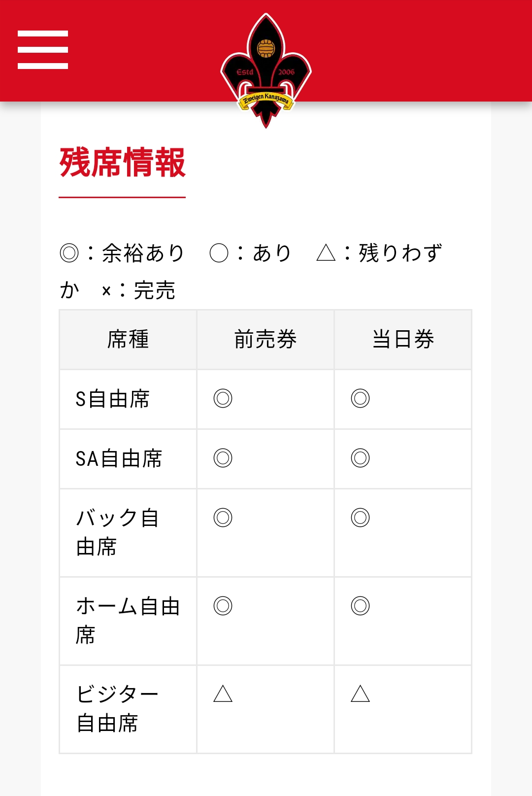Open the hamburger menu
Image resolution: width=532 pixels, height=796 pixels.
[43, 50]
